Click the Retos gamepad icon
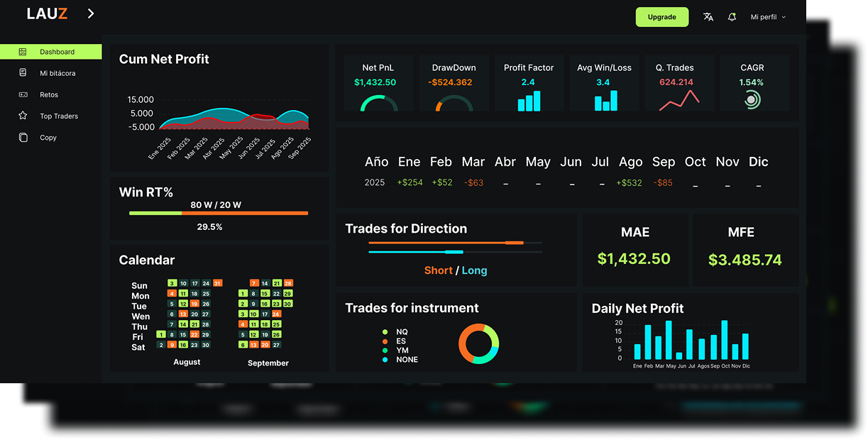Screen dimensions: 868x440 point(25,94)
